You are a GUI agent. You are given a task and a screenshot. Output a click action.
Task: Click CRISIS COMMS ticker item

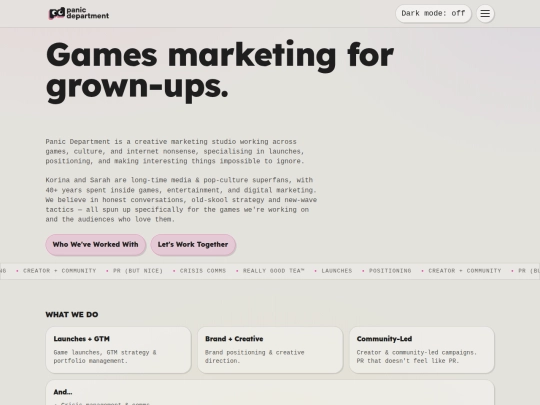pyautogui.click(x=203, y=271)
